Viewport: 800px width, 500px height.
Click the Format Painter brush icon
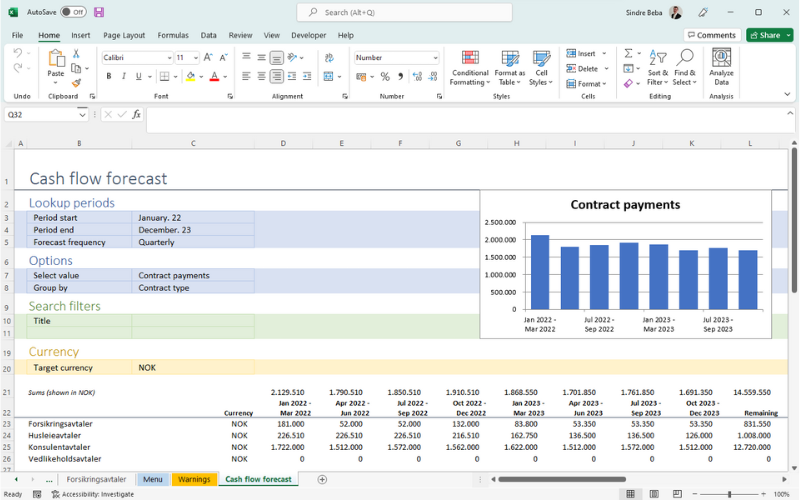(76, 83)
